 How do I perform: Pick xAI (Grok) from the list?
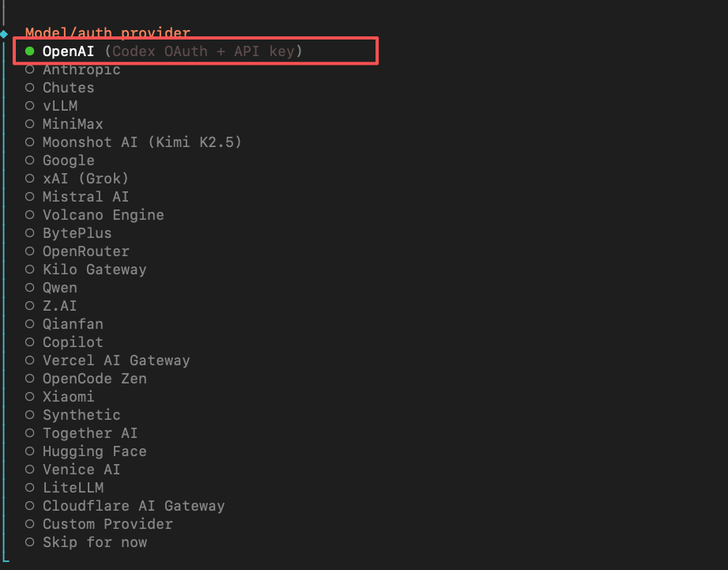[x=85, y=179]
